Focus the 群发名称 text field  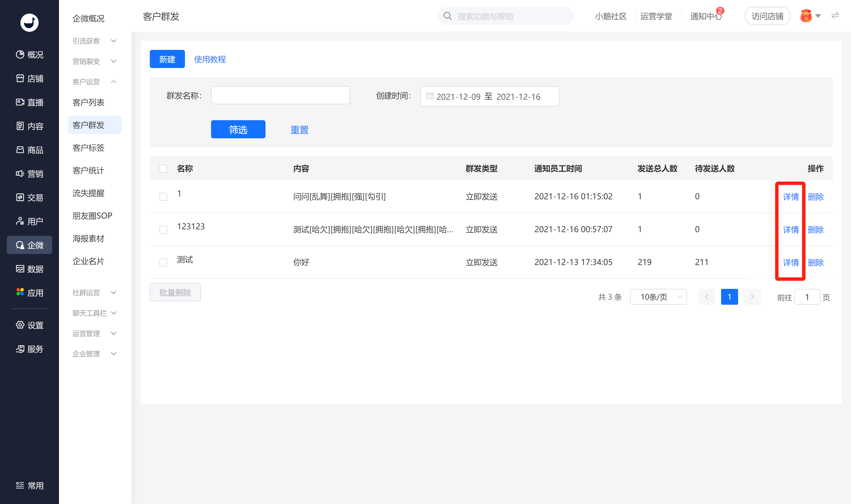tap(280, 96)
